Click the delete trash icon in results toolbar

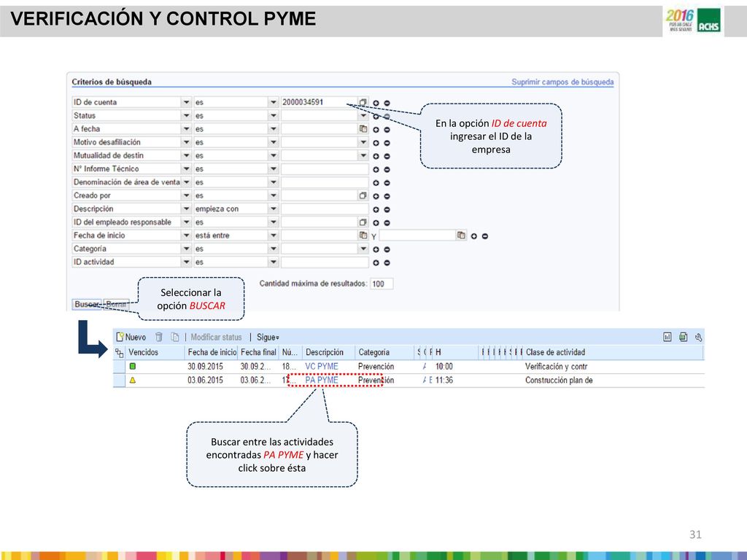[159, 337]
